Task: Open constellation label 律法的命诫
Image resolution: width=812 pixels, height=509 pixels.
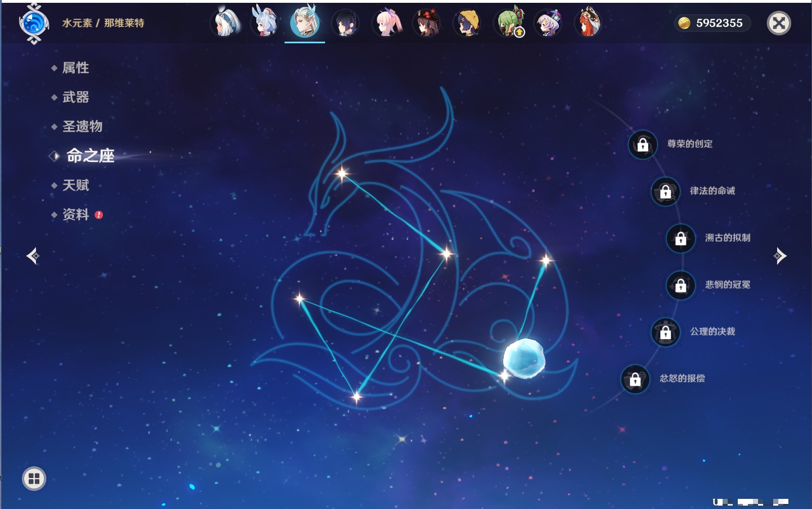Action: [712, 191]
